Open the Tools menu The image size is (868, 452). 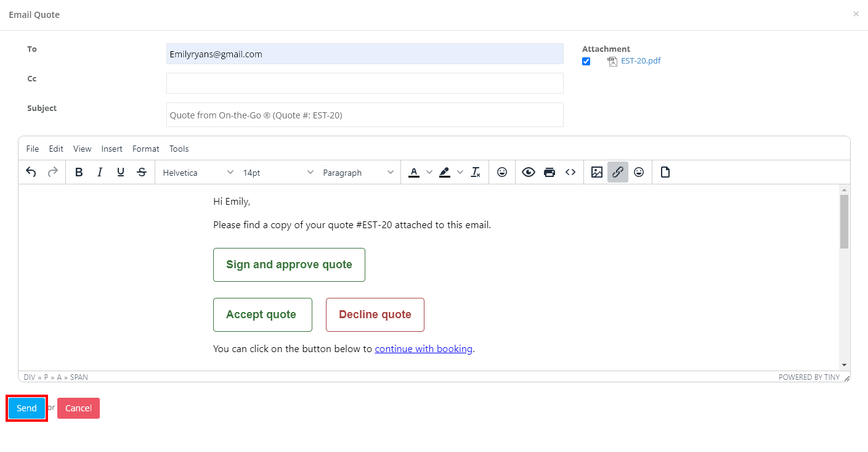[179, 149]
